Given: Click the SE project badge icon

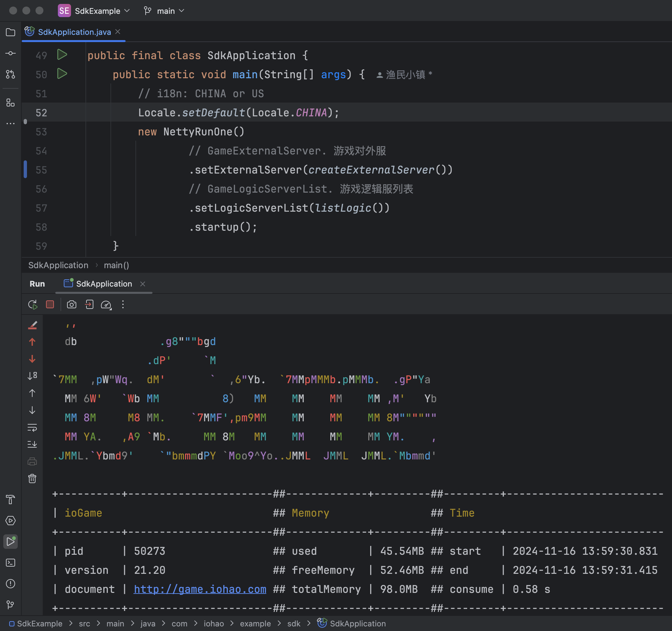Looking at the screenshot, I should pos(64,11).
